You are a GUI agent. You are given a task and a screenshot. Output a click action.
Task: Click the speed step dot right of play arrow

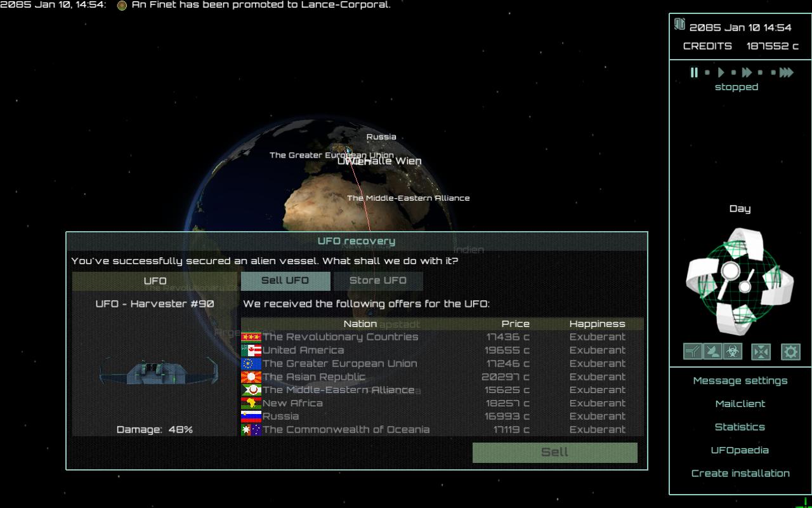click(x=734, y=72)
